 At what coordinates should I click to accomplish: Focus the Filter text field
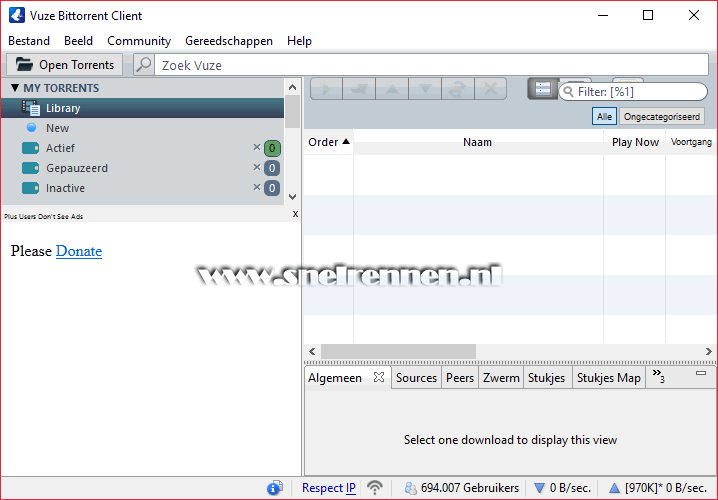point(633,92)
